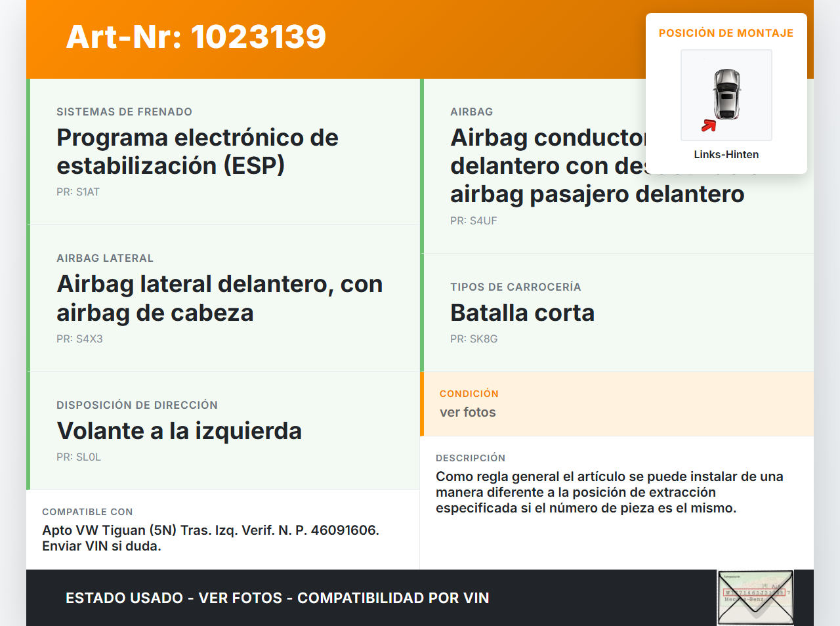Select the 'PR: S4X3' code
The image size is (840, 626).
point(79,339)
